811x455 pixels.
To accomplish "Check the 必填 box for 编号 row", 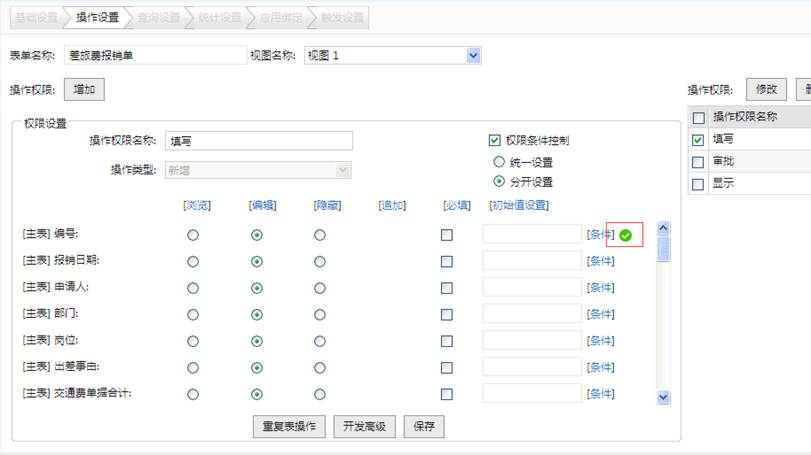I will tap(447, 235).
